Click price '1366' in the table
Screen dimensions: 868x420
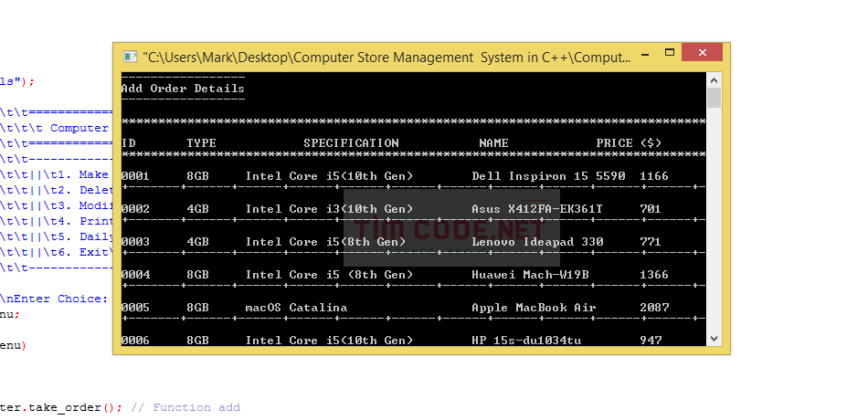pos(654,275)
